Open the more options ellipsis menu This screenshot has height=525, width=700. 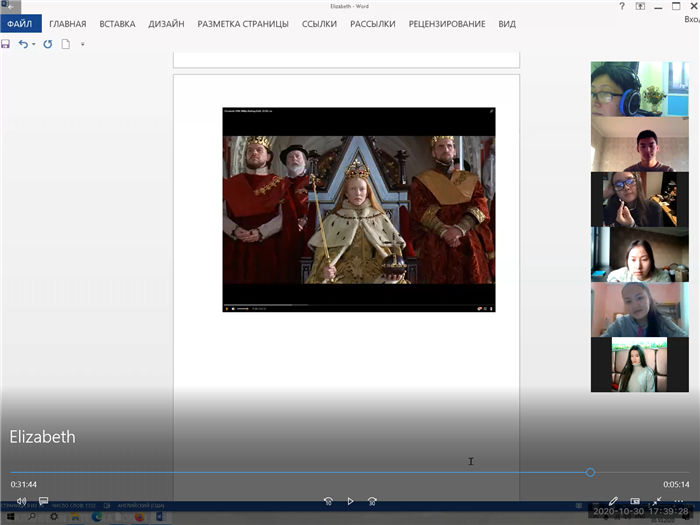tap(679, 501)
